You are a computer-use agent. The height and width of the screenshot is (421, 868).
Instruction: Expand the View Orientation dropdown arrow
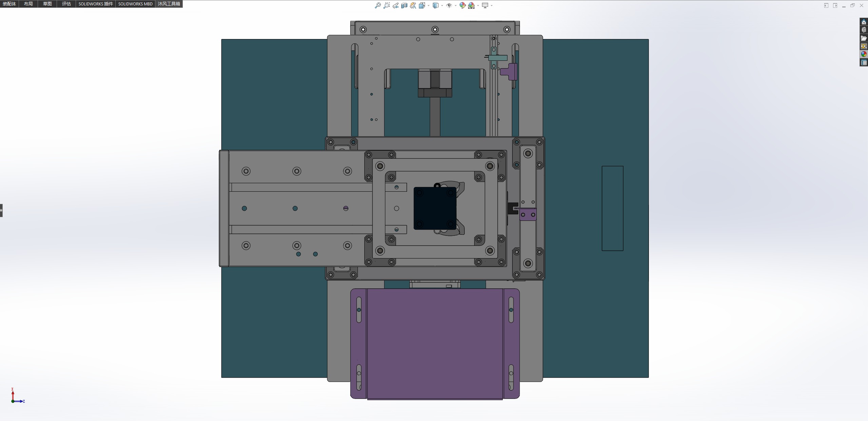(x=428, y=5)
